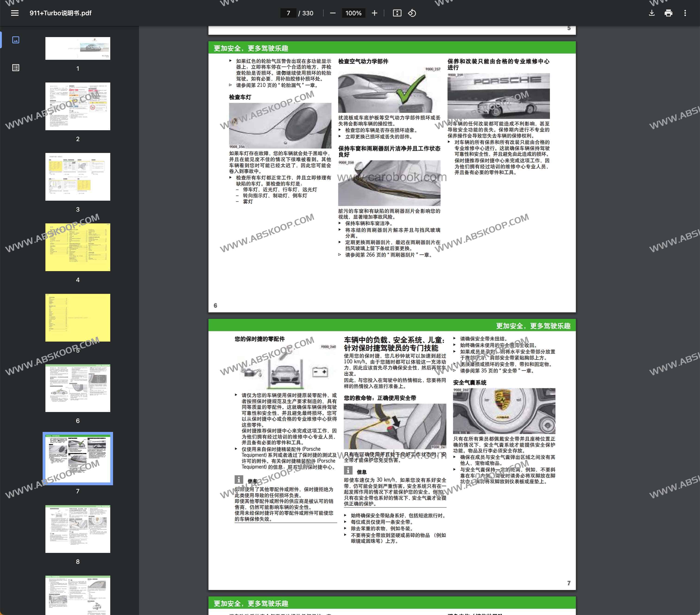
Task: Open page 1 thumbnail
Action: click(x=78, y=48)
